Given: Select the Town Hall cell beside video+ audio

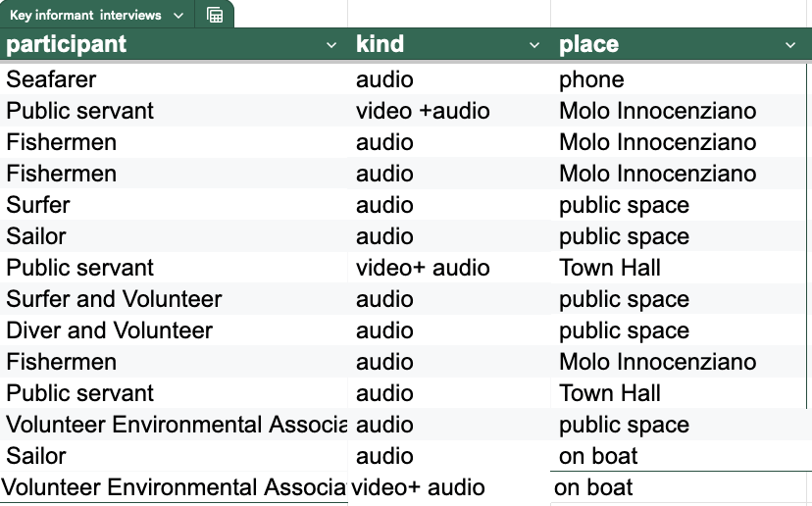Looking at the screenshot, I should click(x=610, y=268).
